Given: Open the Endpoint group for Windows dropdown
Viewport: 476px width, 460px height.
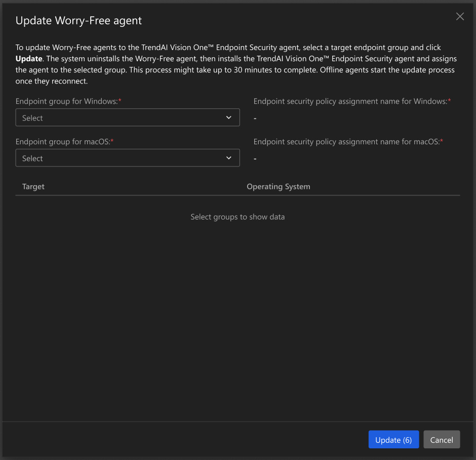Looking at the screenshot, I should coord(128,117).
